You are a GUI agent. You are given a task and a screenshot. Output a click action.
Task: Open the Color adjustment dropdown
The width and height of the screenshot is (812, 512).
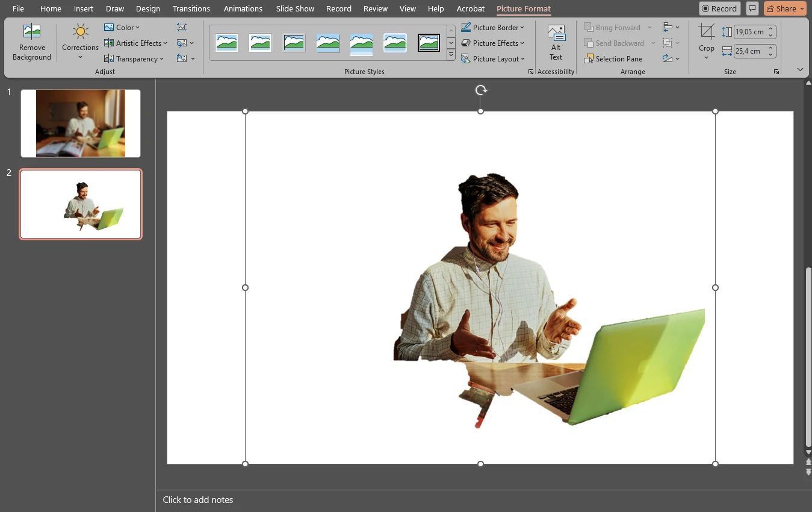click(122, 27)
